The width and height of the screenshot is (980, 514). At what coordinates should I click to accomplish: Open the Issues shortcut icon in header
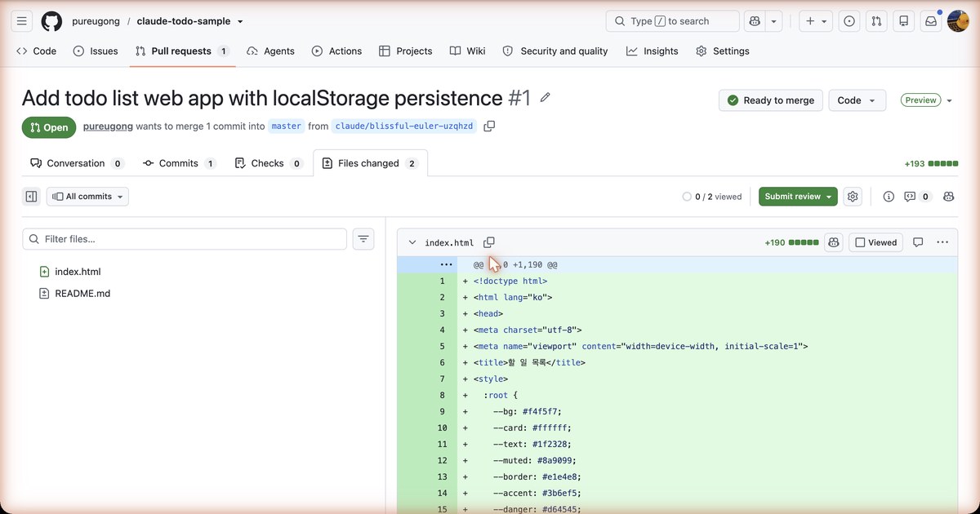coord(849,21)
